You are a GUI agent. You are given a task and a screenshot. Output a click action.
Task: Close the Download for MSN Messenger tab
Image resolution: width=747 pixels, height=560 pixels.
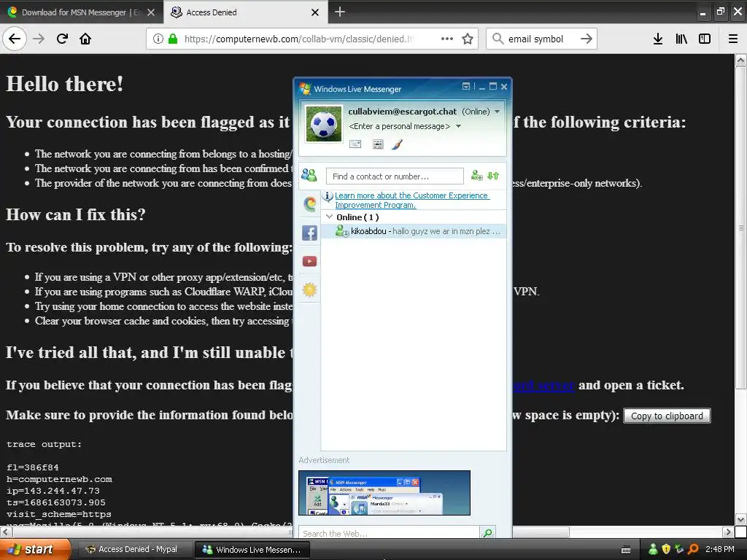[151, 12]
